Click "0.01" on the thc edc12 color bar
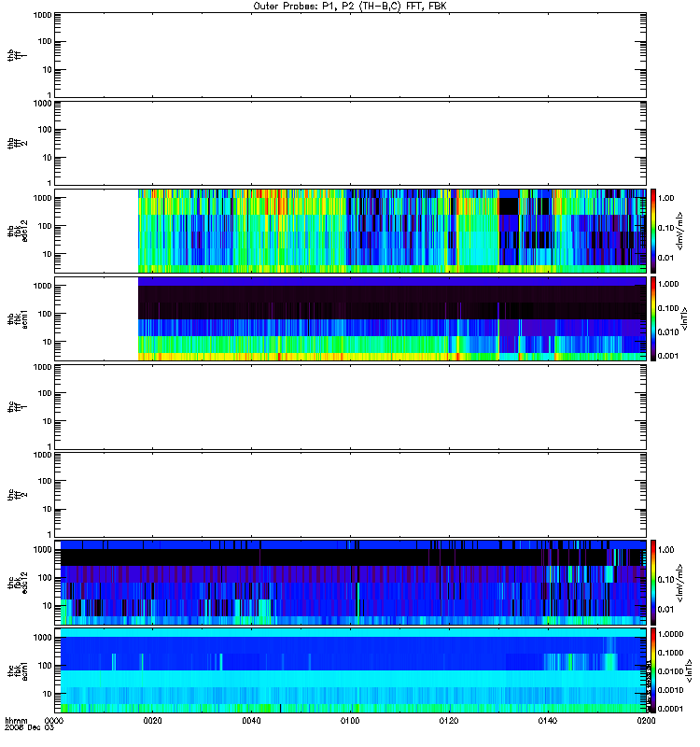Viewport: 700px width, 747px height. coord(665,610)
